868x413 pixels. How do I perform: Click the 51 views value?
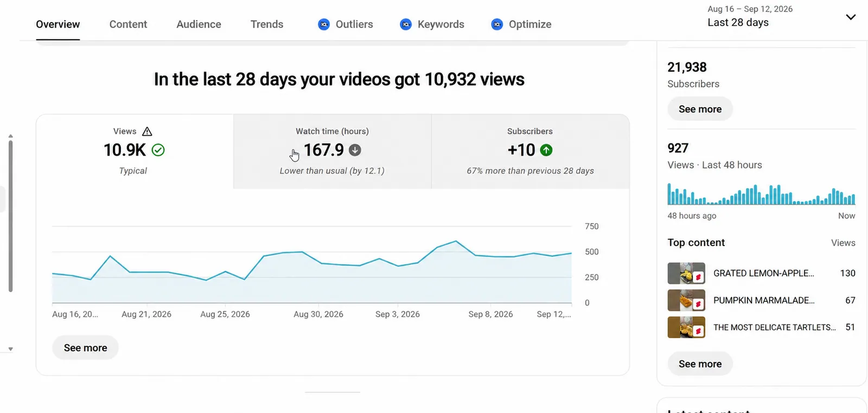pos(850,327)
